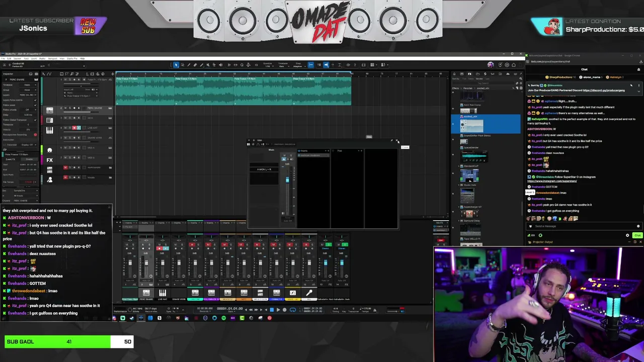The height and width of the screenshot is (362, 644).
Task: Switch to the FX tab in the browser
Action: tap(470, 74)
